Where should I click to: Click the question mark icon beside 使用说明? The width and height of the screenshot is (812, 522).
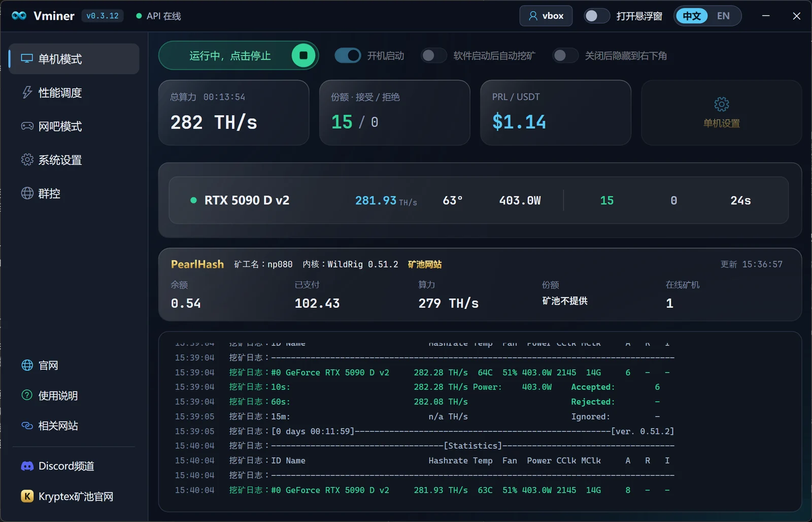[27, 395]
